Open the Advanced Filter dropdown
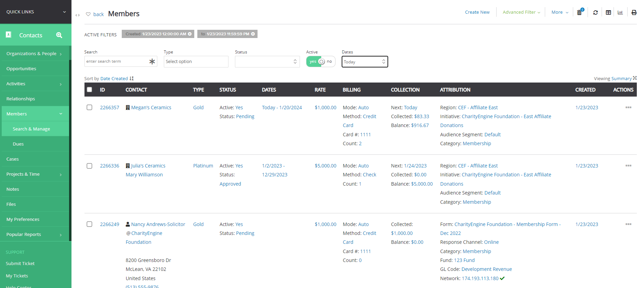The image size is (644, 288). [x=521, y=12]
